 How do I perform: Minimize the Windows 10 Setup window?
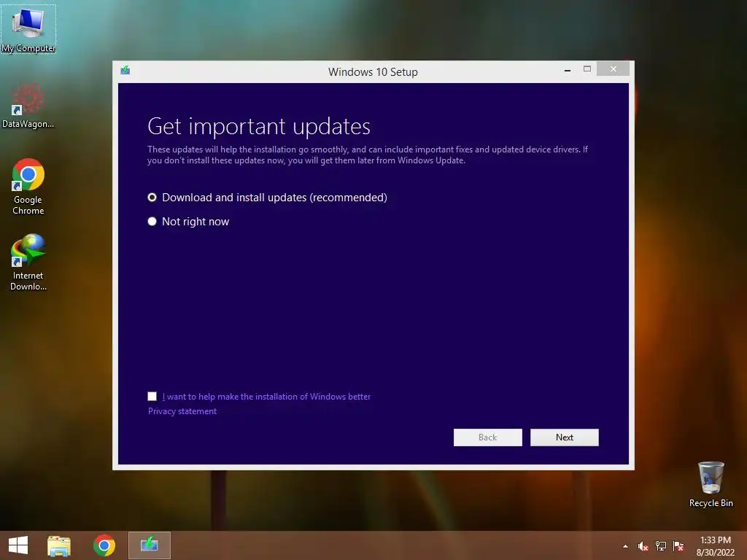pyautogui.click(x=568, y=70)
